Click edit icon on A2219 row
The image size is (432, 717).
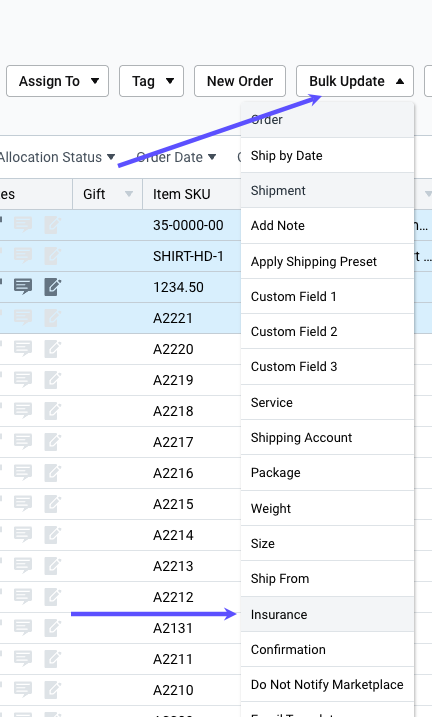[x=53, y=380]
